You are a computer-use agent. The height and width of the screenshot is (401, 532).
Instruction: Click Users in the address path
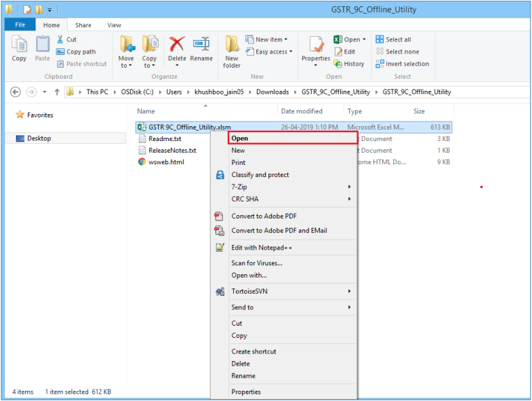173,92
